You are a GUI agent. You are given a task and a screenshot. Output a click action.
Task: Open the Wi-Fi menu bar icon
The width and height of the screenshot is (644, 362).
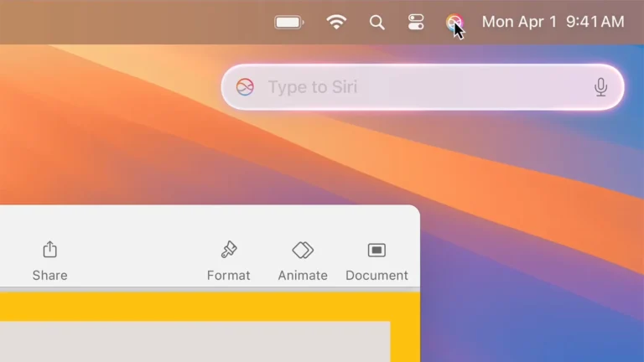coord(336,22)
